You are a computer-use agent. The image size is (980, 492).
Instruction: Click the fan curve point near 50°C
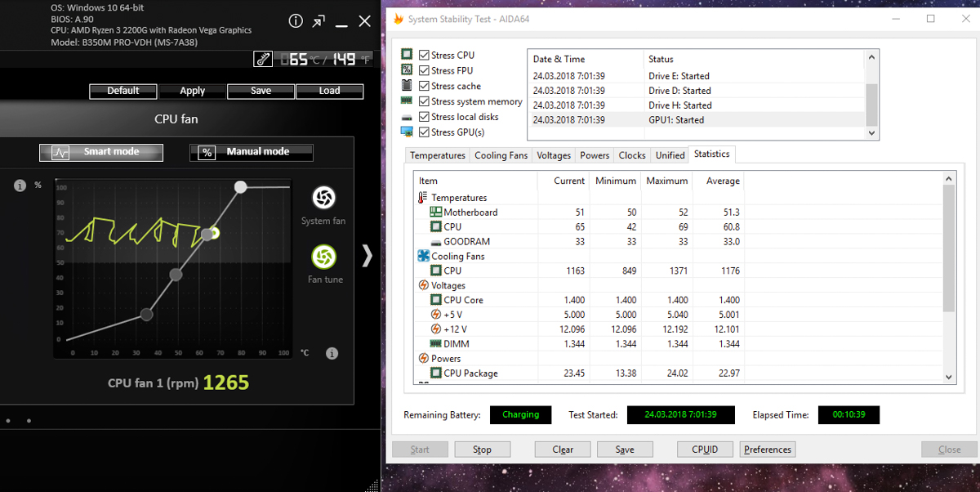176,275
